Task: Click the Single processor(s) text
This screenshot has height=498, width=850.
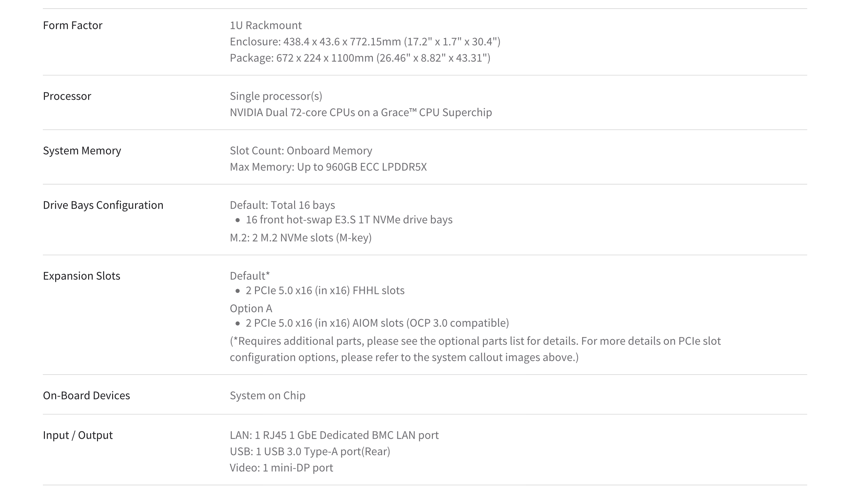Action: (276, 96)
